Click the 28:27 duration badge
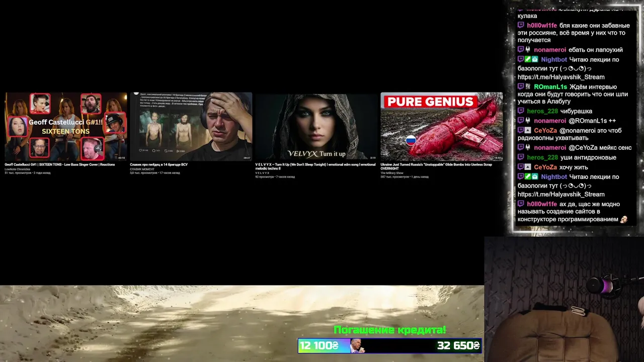 tap(247, 158)
